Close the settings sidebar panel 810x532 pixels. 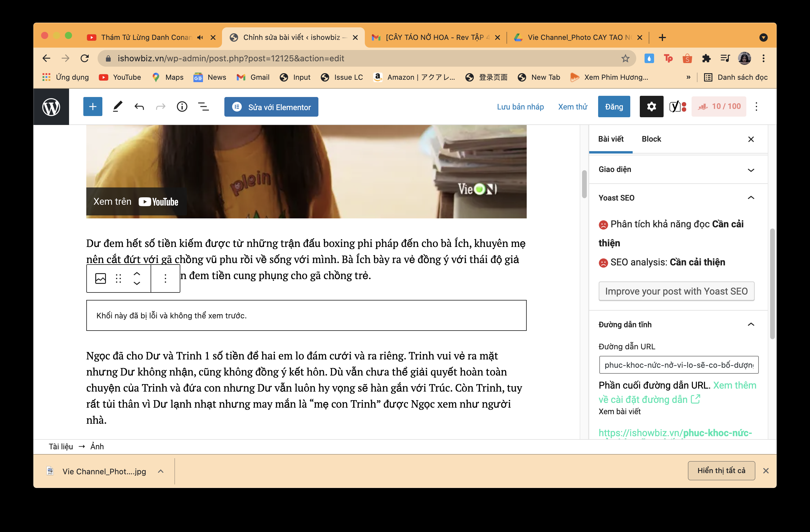[751, 139]
